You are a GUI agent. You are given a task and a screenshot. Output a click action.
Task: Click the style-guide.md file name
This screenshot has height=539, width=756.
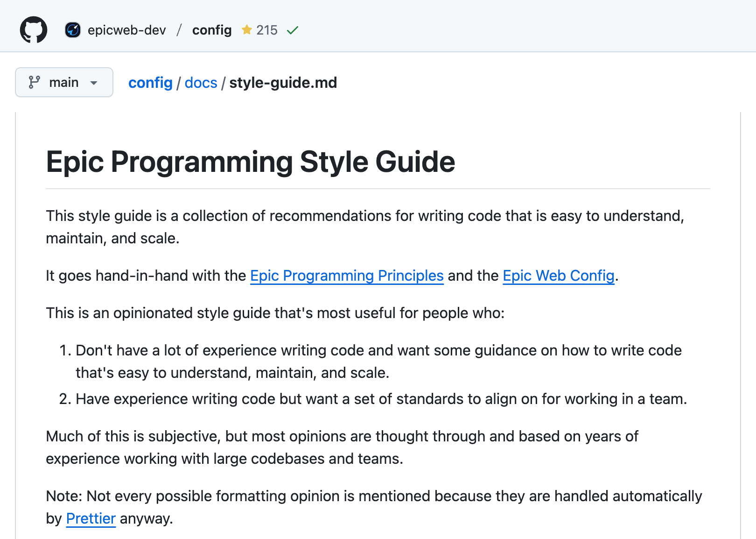[283, 83]
